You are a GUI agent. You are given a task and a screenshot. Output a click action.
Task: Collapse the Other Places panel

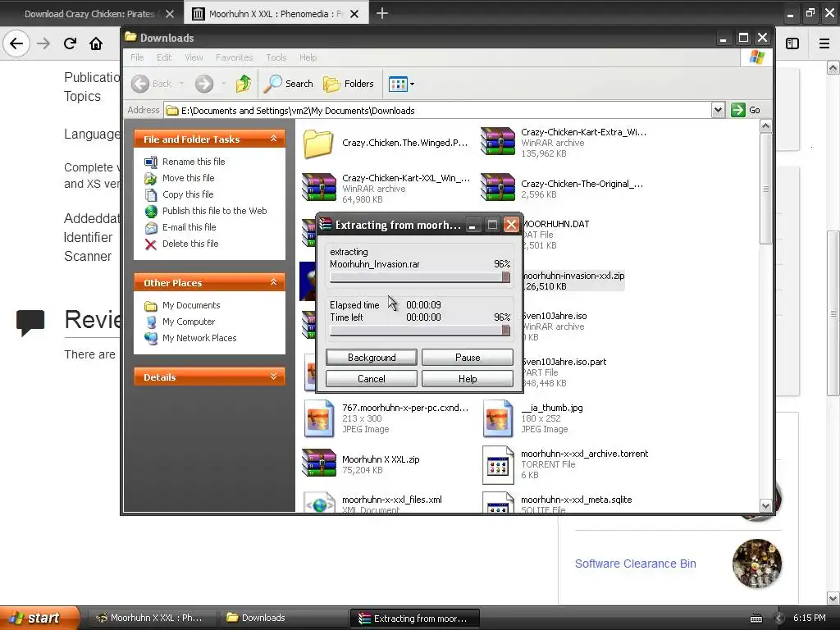click(273, 282)
